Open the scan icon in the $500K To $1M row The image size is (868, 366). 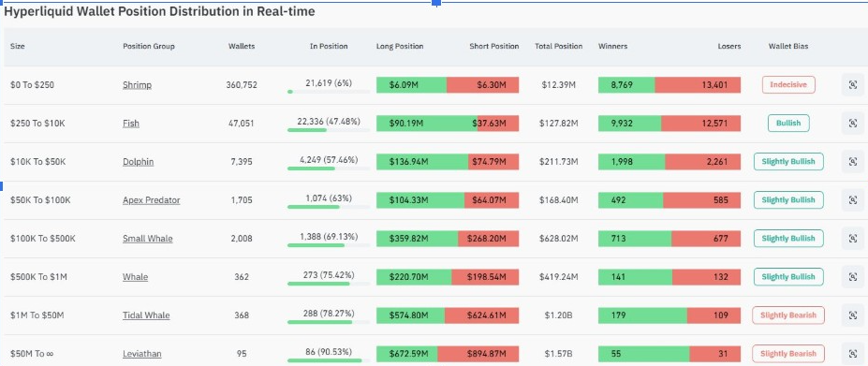click(852, 277)
